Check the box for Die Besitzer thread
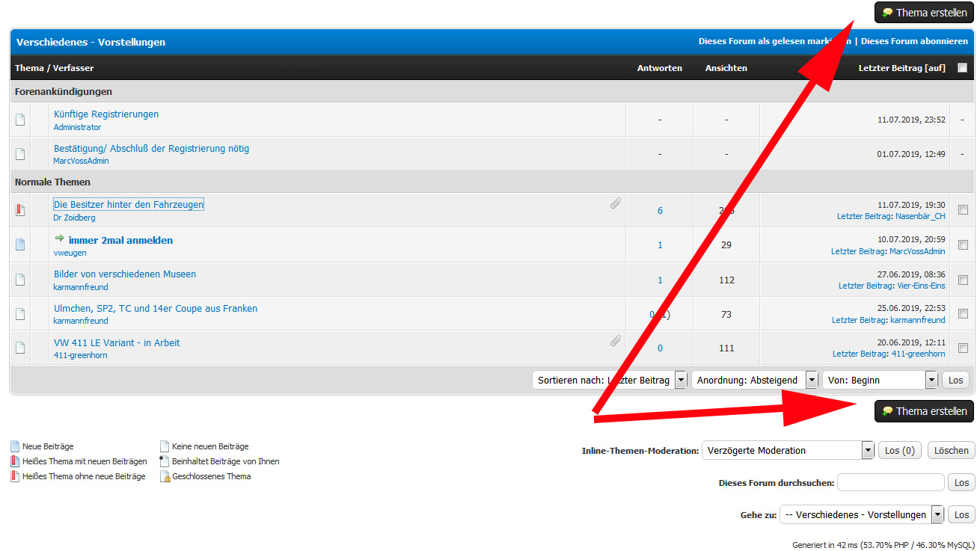 tap(963, 209)
